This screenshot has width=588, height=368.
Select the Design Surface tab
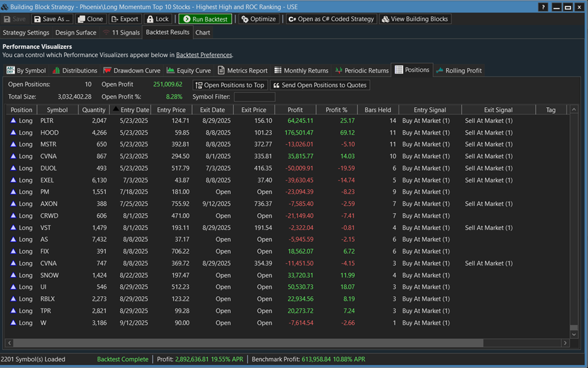[x=76, y=32]
